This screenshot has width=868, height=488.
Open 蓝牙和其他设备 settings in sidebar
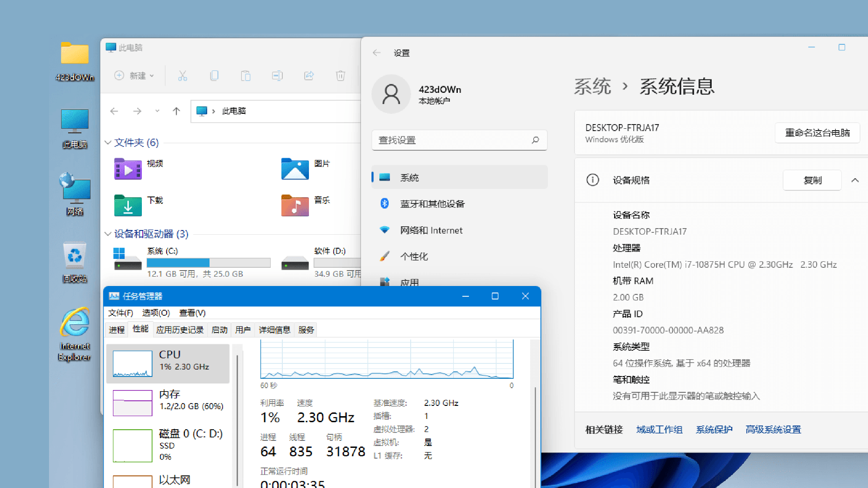tap(432, 203)
